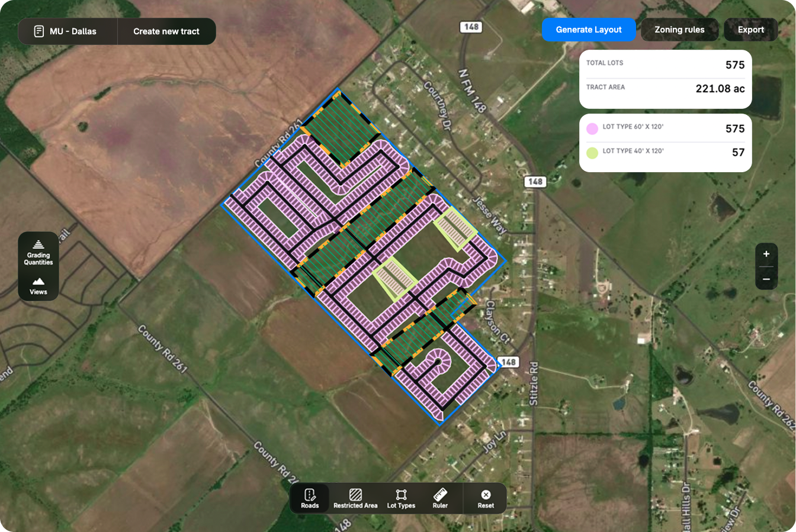
Task: Click the cul-de-sac in the site plan
Action: 438,360
